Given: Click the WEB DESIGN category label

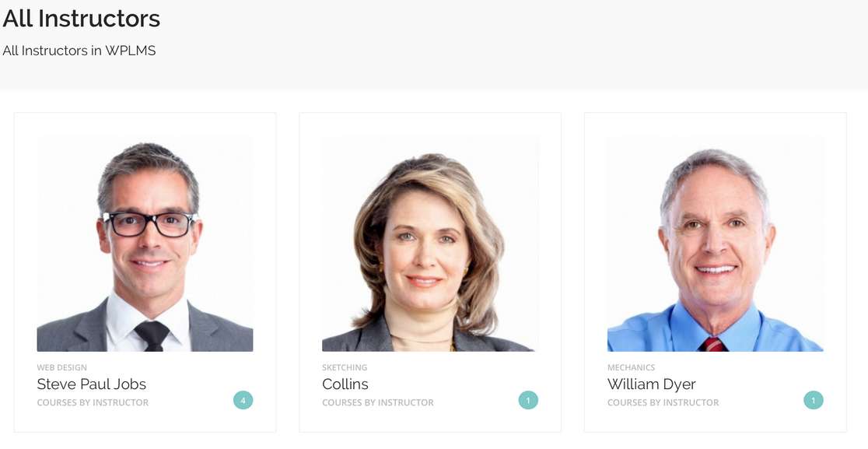Looking at the screenshot, I should point(62,367).
